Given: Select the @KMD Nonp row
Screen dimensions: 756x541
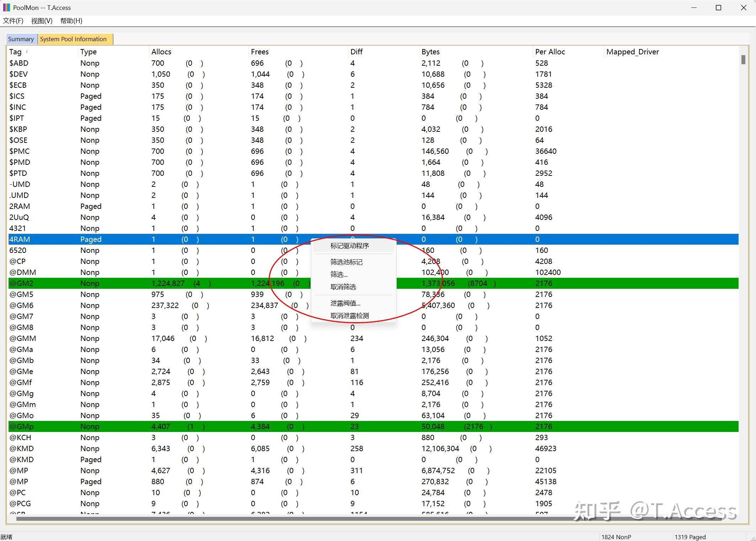Looking at the screenshot, I should click(373, 449).
